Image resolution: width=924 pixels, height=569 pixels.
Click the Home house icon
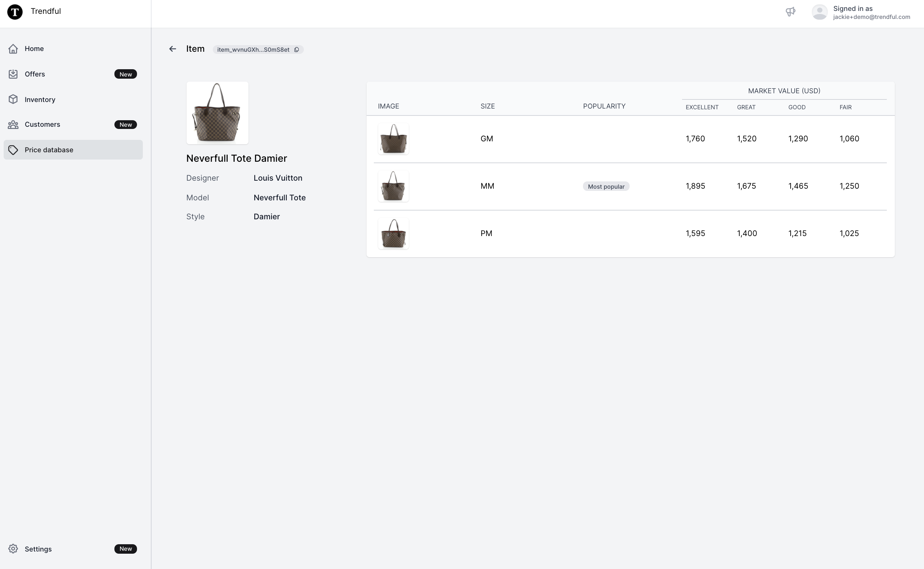pyautogui.click(x=13, y=48)
